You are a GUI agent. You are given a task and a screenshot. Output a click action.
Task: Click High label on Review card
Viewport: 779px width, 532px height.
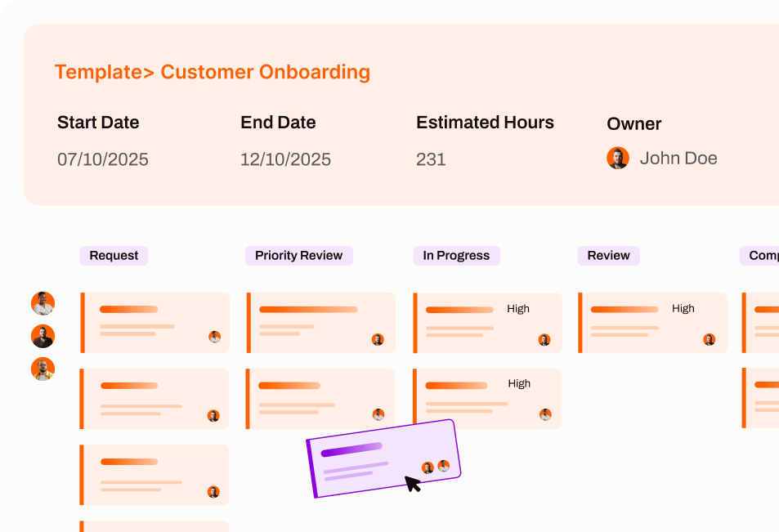(683, 309)
